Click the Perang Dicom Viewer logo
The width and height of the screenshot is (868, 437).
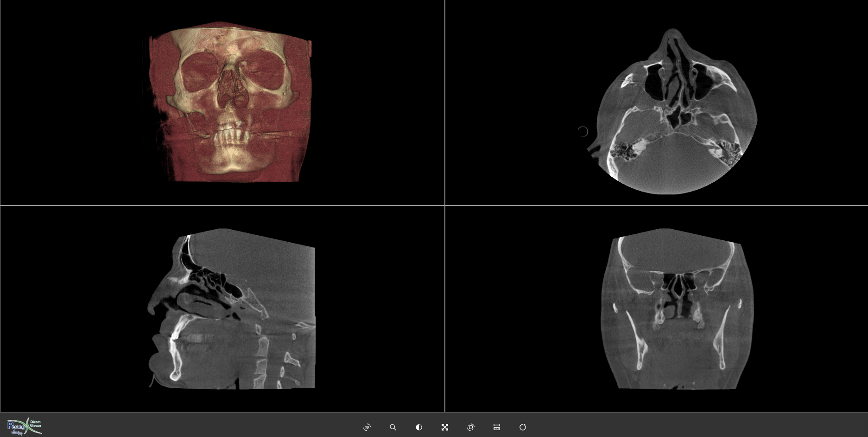click(x=25, y=426)
